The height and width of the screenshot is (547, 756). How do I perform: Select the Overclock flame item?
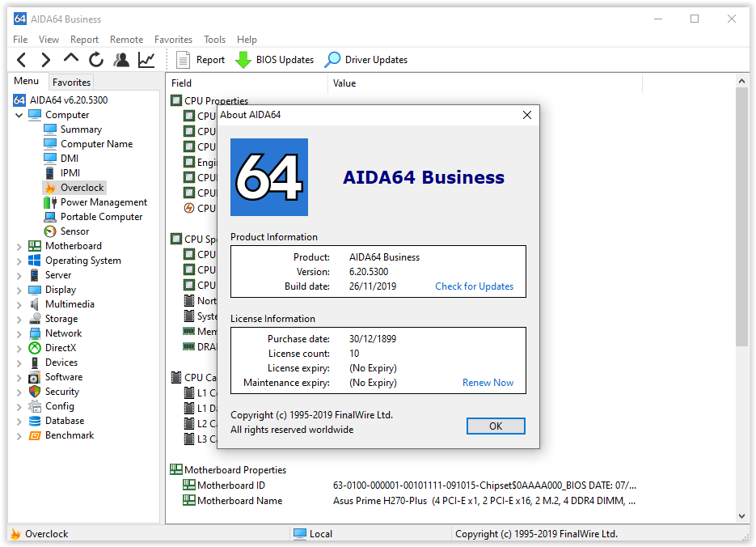tap(74, 188)
